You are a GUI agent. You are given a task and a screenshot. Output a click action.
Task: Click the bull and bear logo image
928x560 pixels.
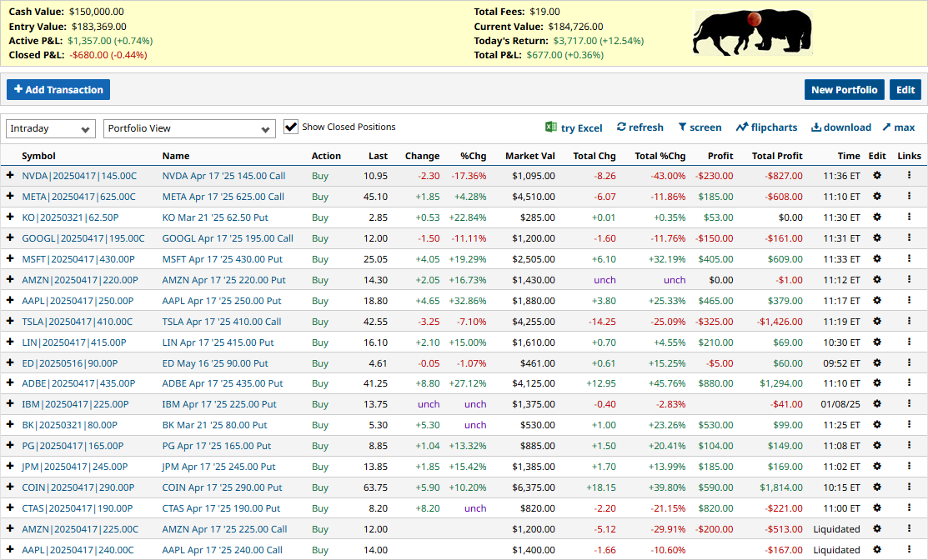[752, 33]
